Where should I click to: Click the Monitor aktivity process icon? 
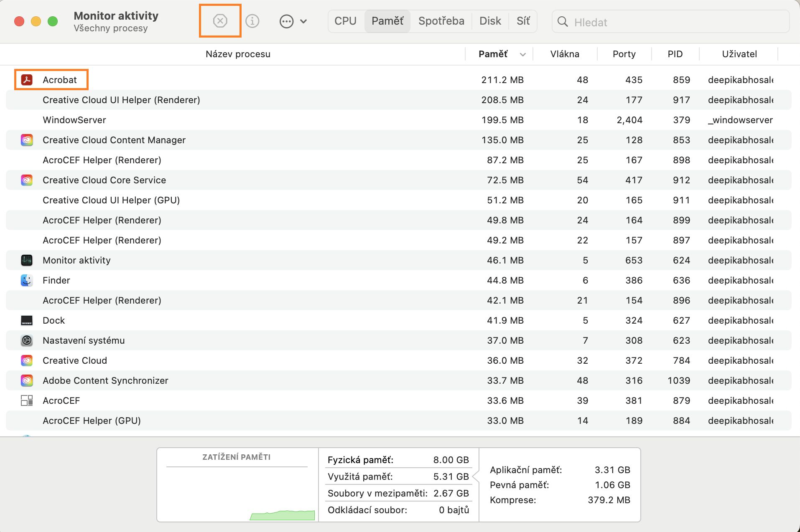[27, 260]
